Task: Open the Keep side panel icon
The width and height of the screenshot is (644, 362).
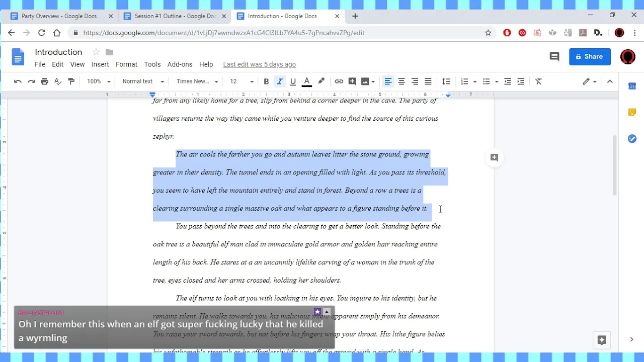Action: pos(632,112)
